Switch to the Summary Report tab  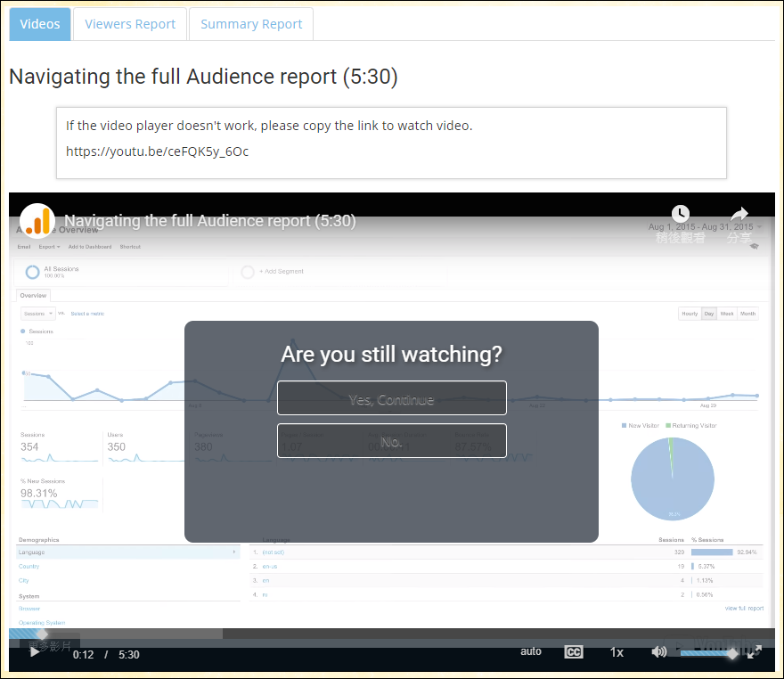point(251,24)
